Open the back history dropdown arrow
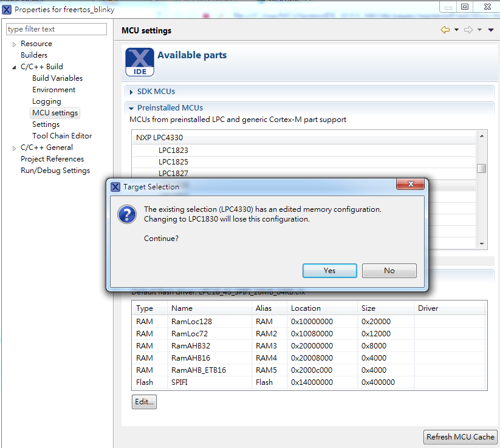The height and width of the screenshot is (448, 500). point(457,30)
